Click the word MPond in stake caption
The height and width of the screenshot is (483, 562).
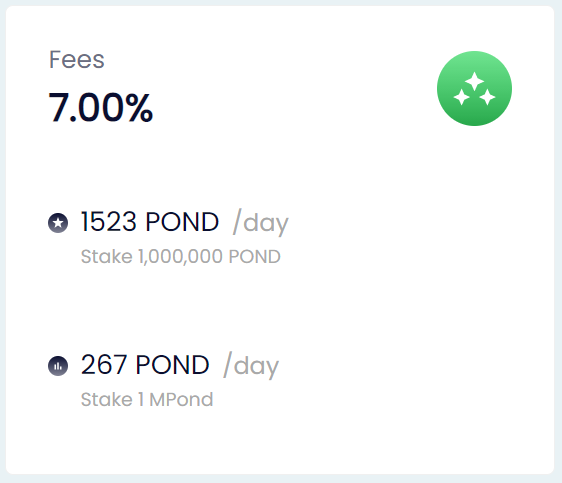pos(181,400)
